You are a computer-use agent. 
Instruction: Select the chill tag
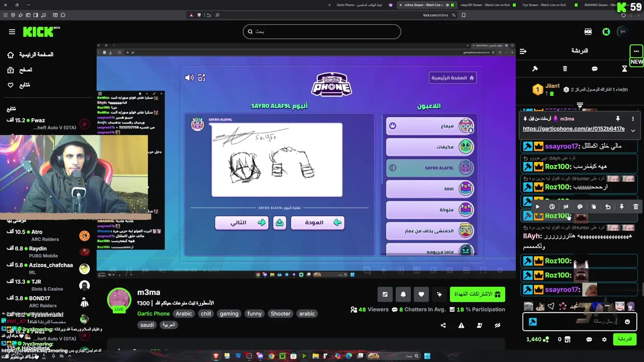coord(206,314)
